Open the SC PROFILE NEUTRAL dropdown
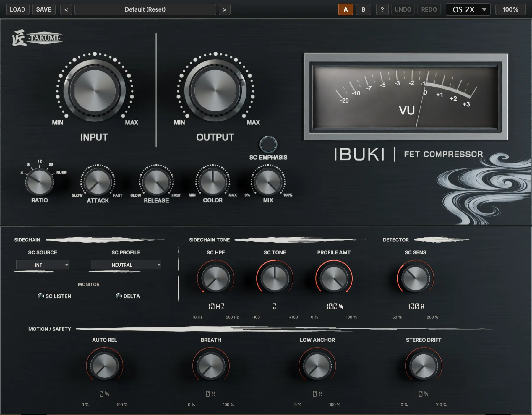 coord(126,265)
